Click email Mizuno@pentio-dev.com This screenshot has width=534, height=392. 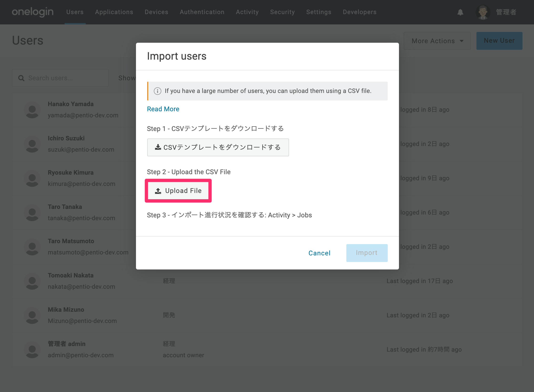82,321
